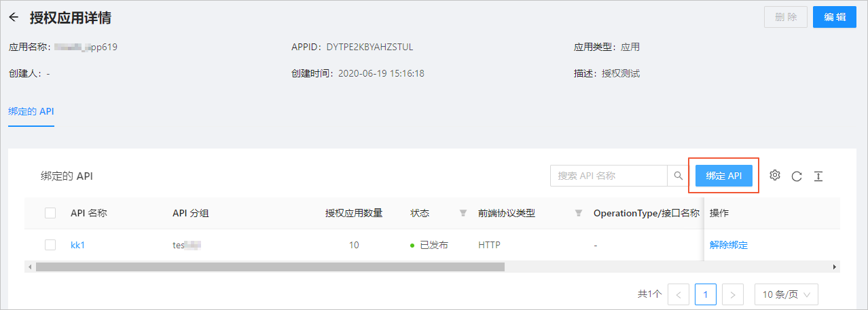Click 解除绑定 for kk1
Image resolution: width=868 pixels, height=310 pixels.
(x=729, y=245)
